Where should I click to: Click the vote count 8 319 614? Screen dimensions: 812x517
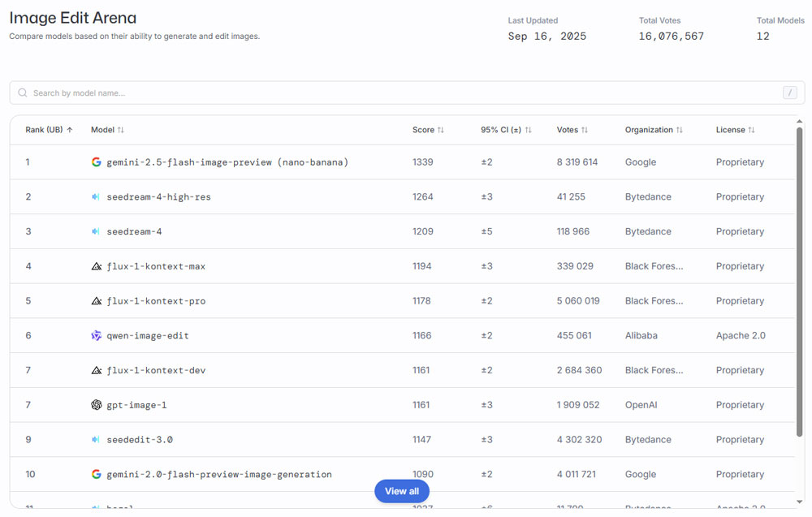click(577, 162)
